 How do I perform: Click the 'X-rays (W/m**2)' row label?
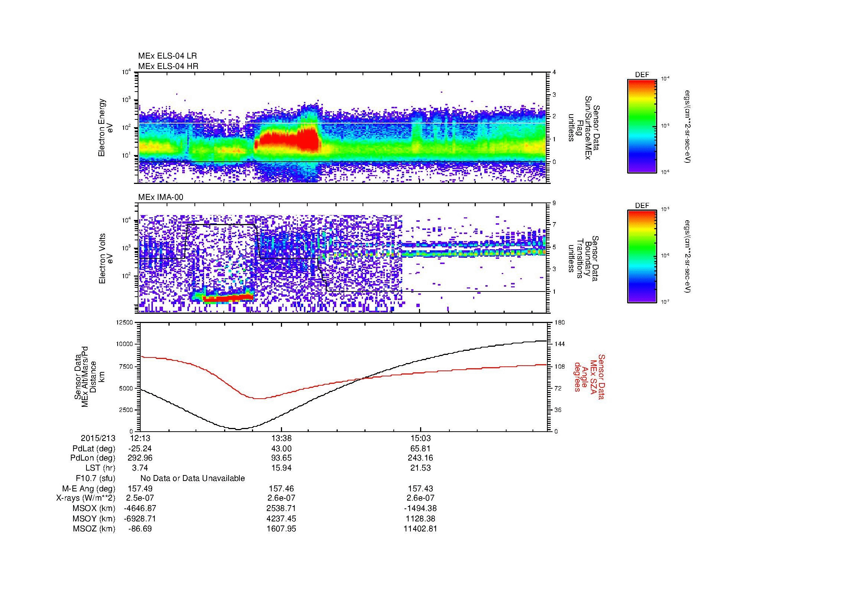coord(86,498)
